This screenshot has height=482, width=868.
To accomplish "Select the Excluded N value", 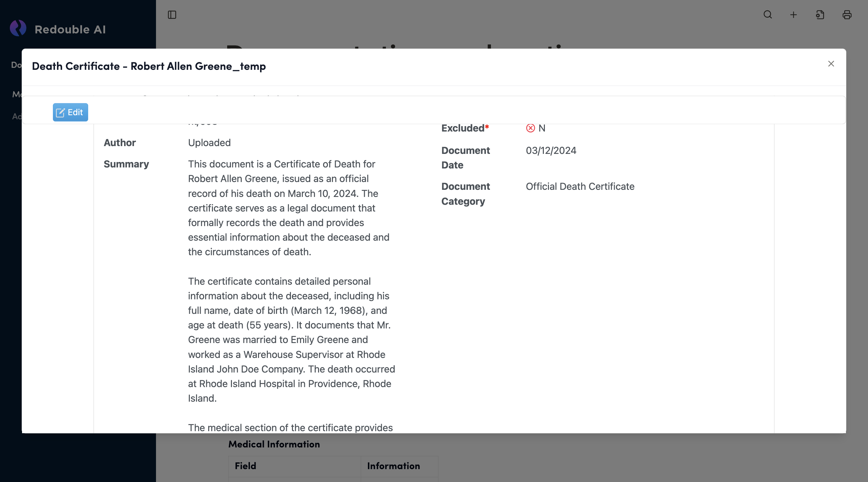I will tap(542, 128).
